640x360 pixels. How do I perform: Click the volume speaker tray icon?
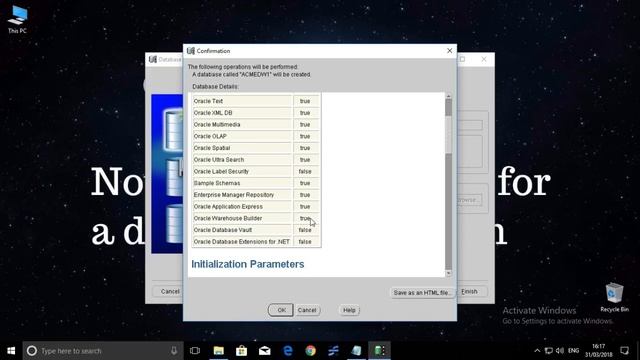pos(560,351)
